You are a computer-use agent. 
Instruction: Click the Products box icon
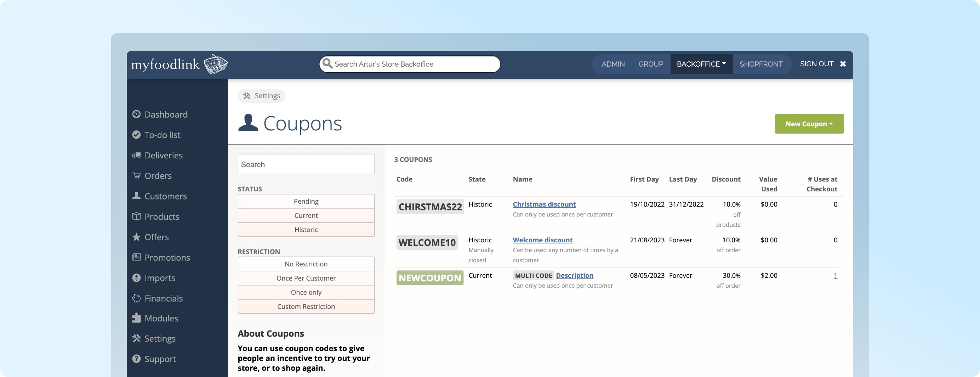[x=136, y=216]
